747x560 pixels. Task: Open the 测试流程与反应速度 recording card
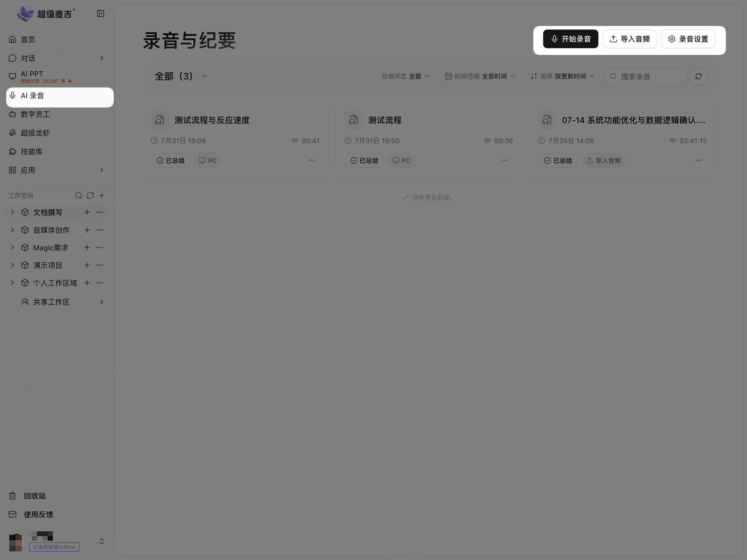[235, 140]
